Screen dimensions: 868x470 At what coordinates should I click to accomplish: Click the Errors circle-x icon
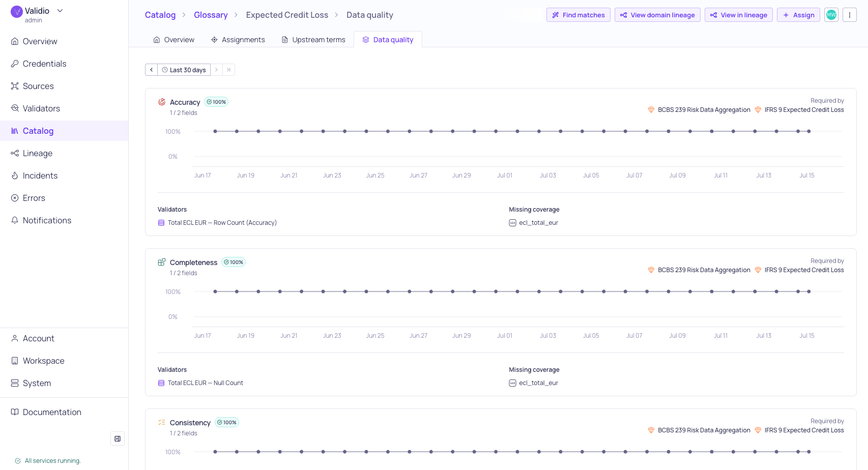[15, 198]
